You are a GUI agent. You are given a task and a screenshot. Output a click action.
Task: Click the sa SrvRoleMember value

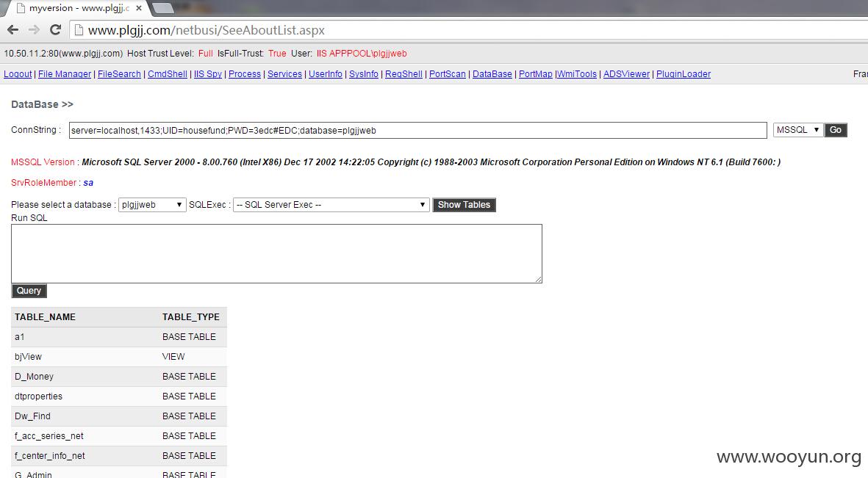88,183
